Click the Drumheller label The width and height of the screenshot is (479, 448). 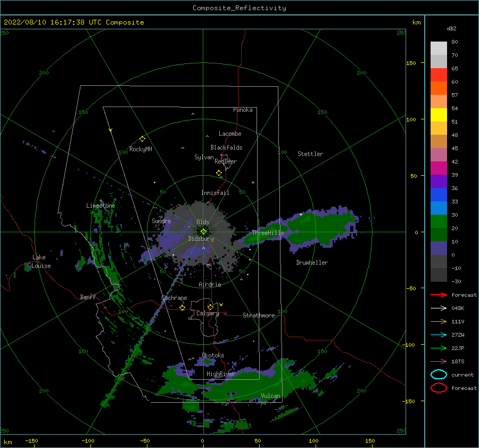pyautogui.click(x=312, y=263)
